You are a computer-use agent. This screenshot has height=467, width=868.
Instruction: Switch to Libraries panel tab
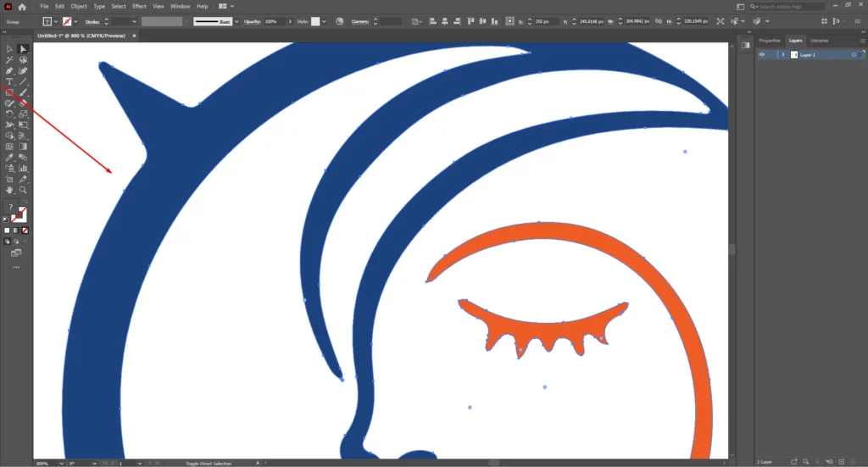click(x=820, y=41)
